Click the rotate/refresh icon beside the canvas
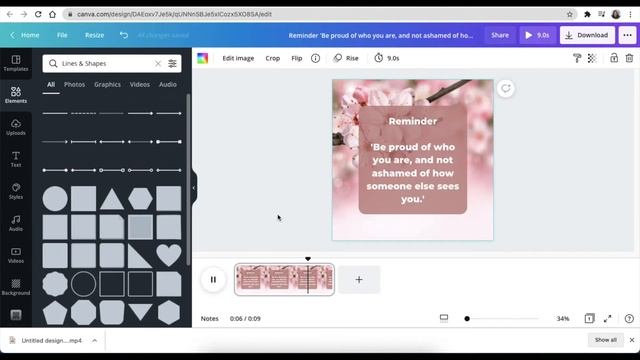 (x=506, y=89)
